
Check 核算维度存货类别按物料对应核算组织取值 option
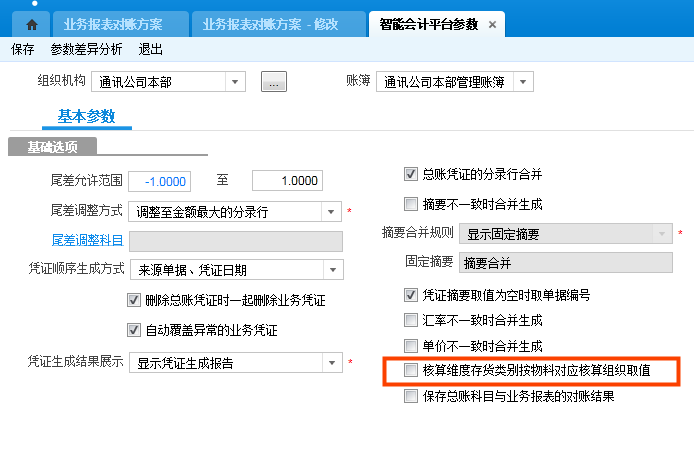[411, 370]
